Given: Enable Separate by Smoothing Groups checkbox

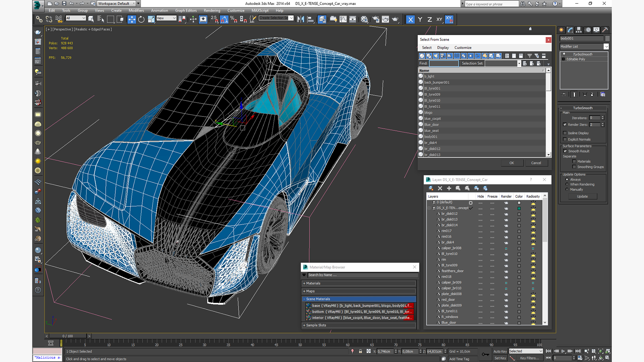Looking at the screenshot, I should click(574, 167).
